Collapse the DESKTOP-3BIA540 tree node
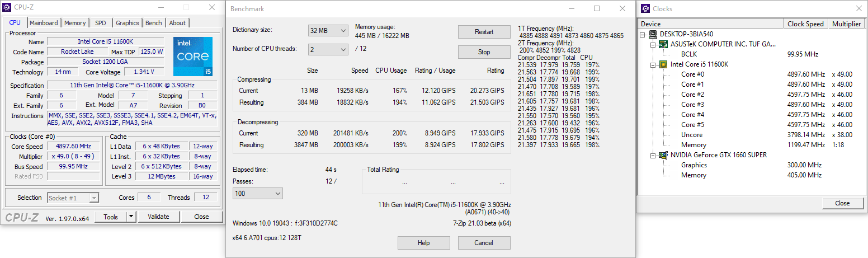Image resolution: width=868 pixels, height=258 pixels. click(643, 34)
